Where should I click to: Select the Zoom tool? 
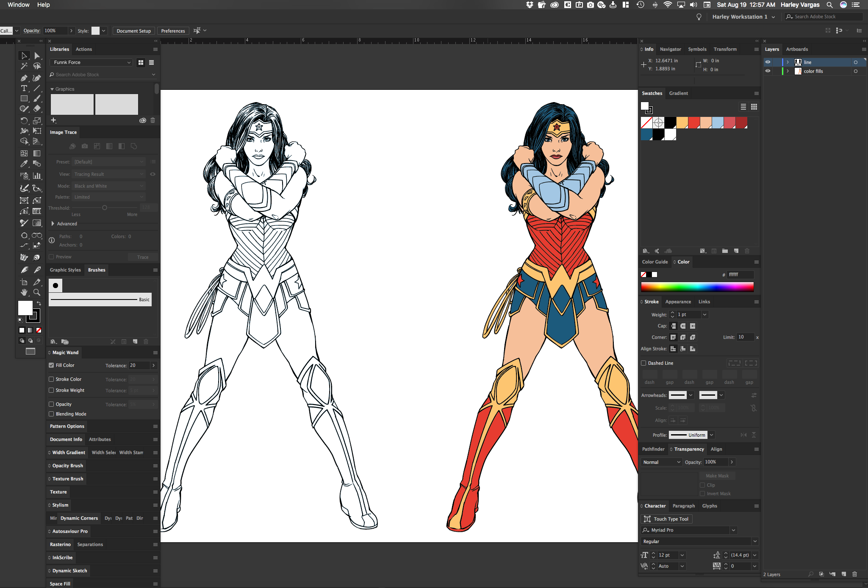tap(37, 292)
